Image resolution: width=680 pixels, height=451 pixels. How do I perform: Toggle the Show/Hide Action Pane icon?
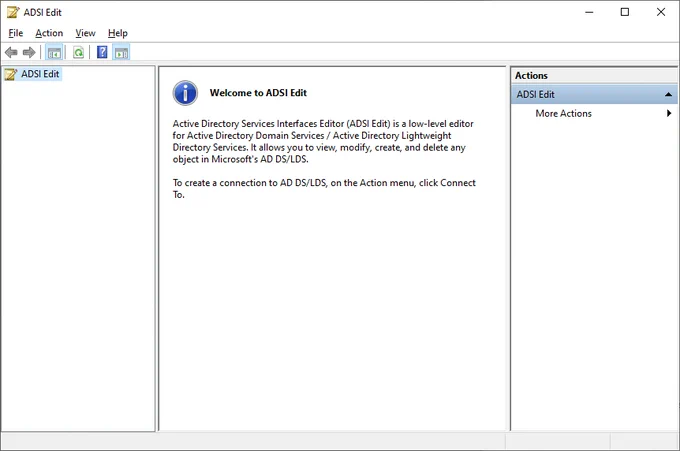[121, 53]
